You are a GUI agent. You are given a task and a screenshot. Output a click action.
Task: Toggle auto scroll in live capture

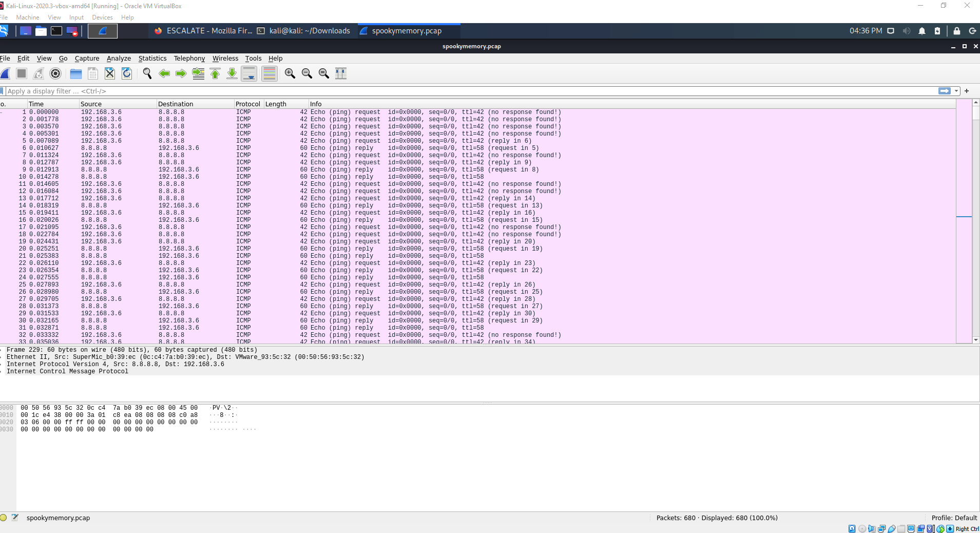pos(249,73)
